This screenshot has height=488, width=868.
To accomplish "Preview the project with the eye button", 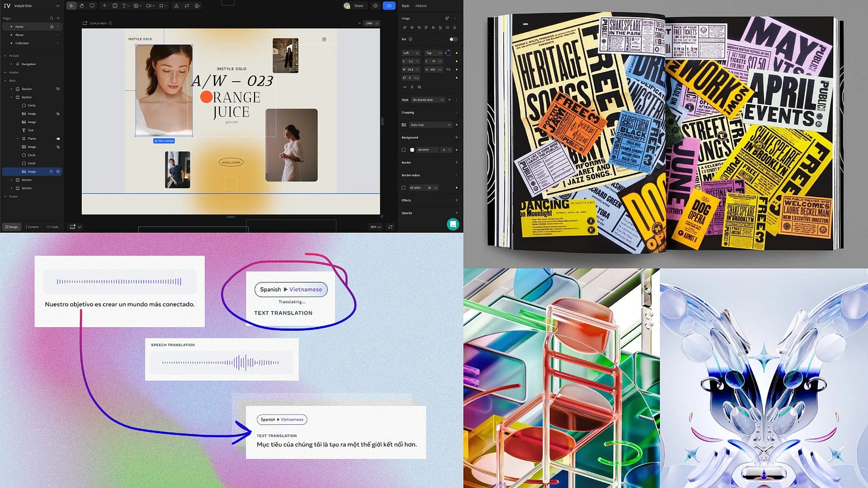I will (x=376, y=5).
